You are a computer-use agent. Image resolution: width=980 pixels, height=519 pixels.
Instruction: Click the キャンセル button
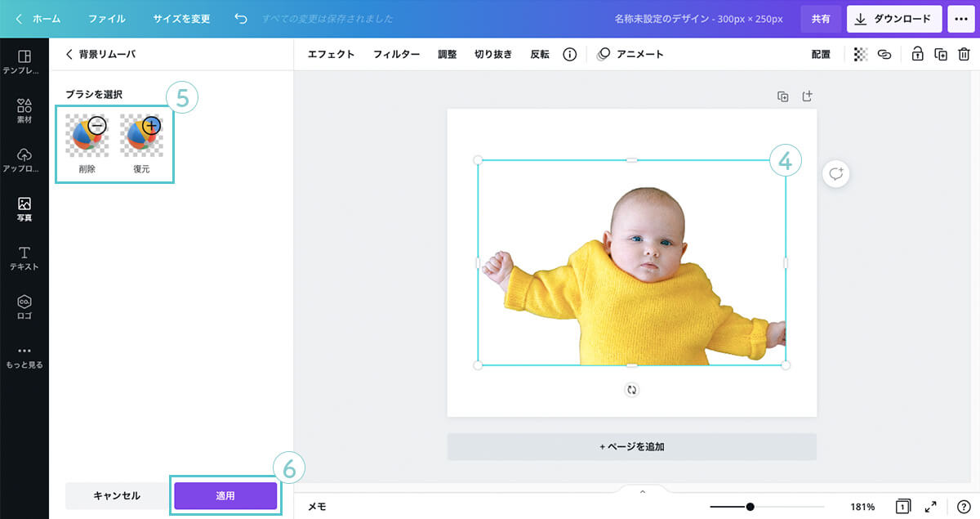coord(117,495)
